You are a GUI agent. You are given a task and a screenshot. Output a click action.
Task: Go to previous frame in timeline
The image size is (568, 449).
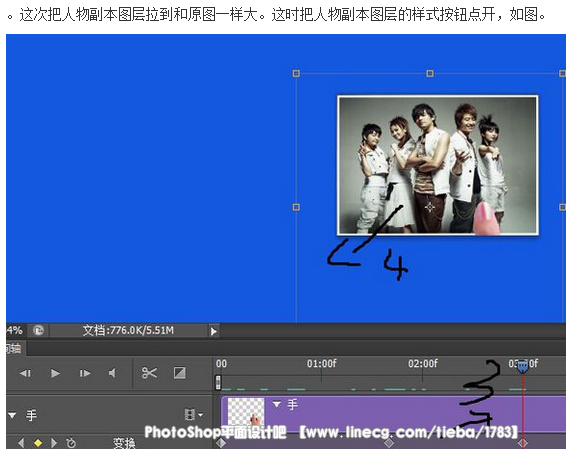[25, 373]
